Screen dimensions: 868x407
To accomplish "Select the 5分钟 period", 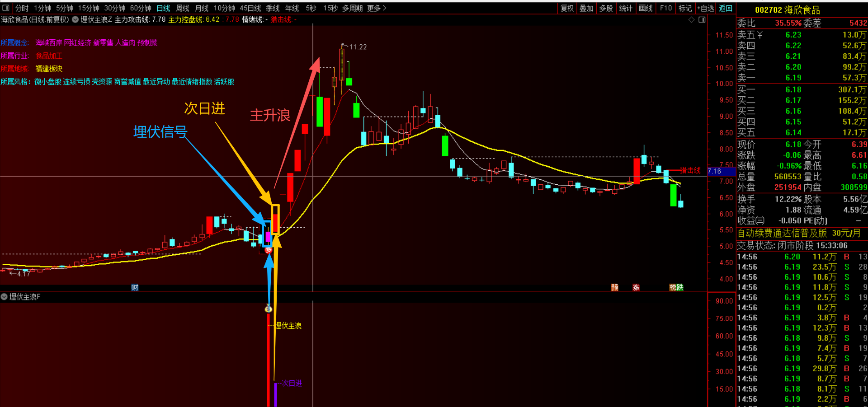I will pos(65,8).
